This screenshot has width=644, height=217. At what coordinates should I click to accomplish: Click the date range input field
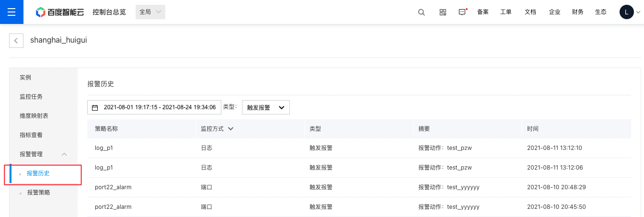tap(154, 107)
